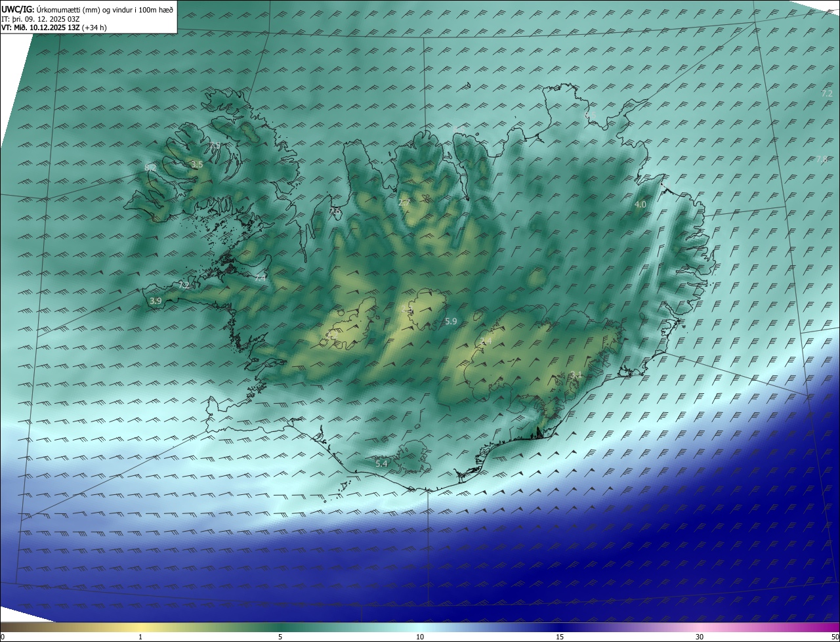Click the 5.4 value label near the south coast

tap(381, 464)
